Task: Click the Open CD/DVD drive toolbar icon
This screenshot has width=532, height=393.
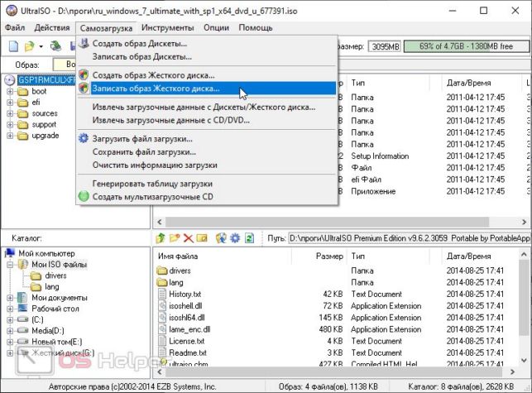Action: pos(55,46)
